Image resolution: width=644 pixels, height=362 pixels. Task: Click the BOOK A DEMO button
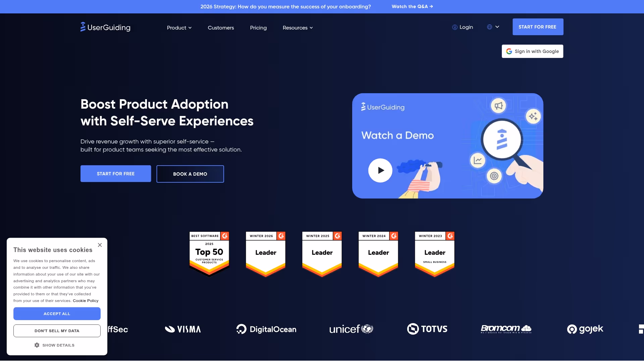coord(190,174)
